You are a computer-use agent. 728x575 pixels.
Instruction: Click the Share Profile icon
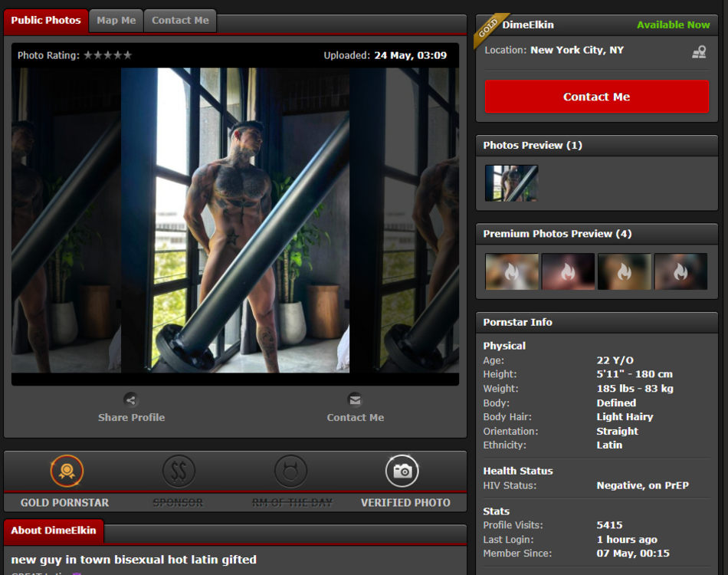click(x=131, y=399)
